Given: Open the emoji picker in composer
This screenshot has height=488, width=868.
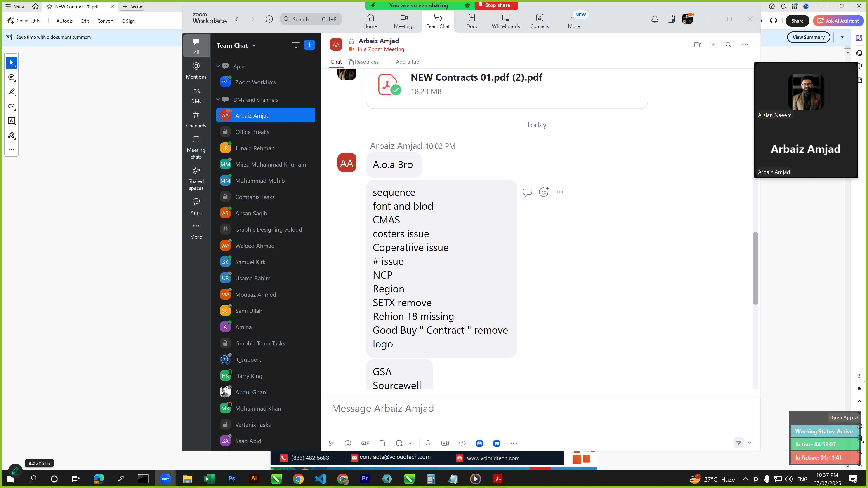Looking at the screenshot, I should 348,443.
